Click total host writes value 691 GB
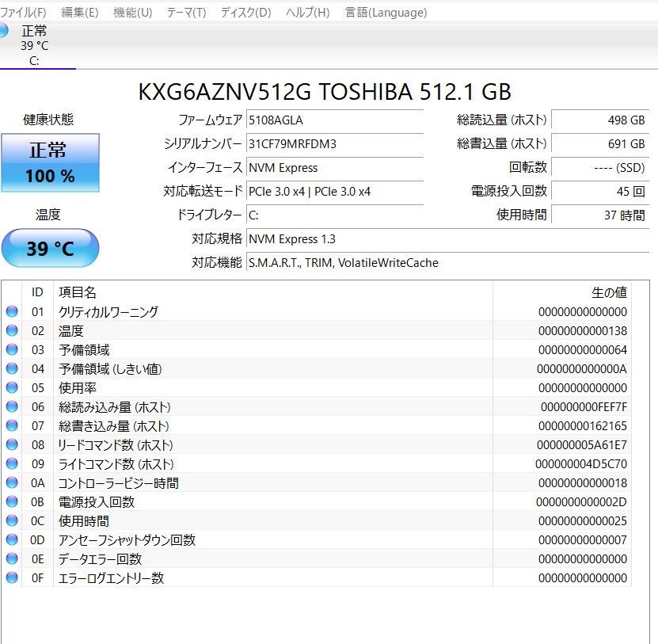The height and width of the screenshot is (644, 658). point(600,144)
